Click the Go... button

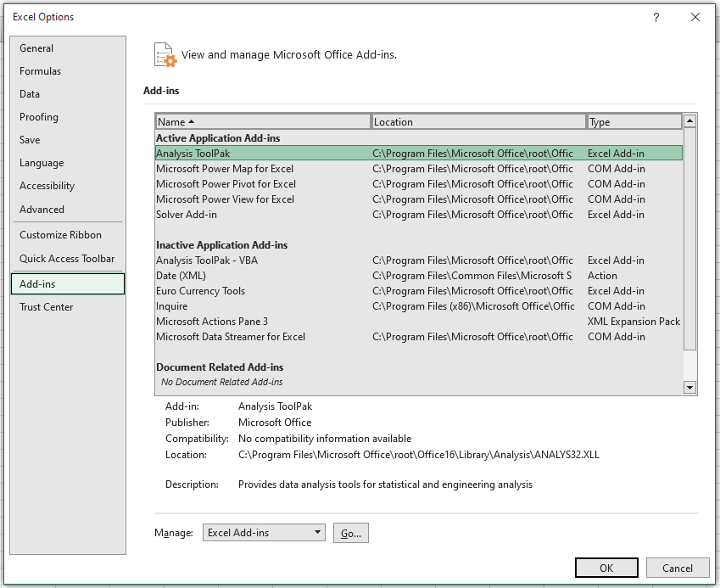pos(351,533)
